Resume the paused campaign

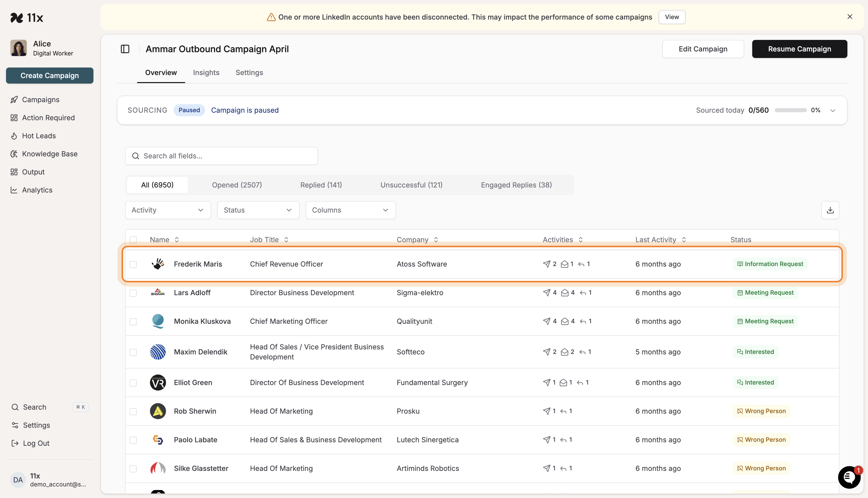(799, 48)
